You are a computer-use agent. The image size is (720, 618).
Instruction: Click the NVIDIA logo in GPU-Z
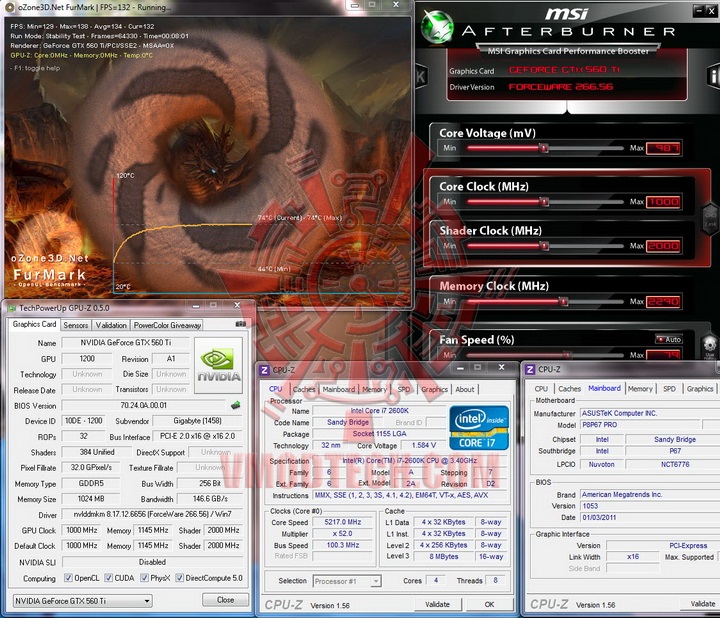point(219,365)
